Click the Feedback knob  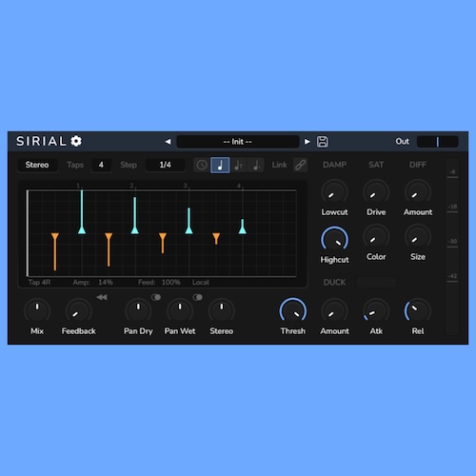tap(79, 311)
